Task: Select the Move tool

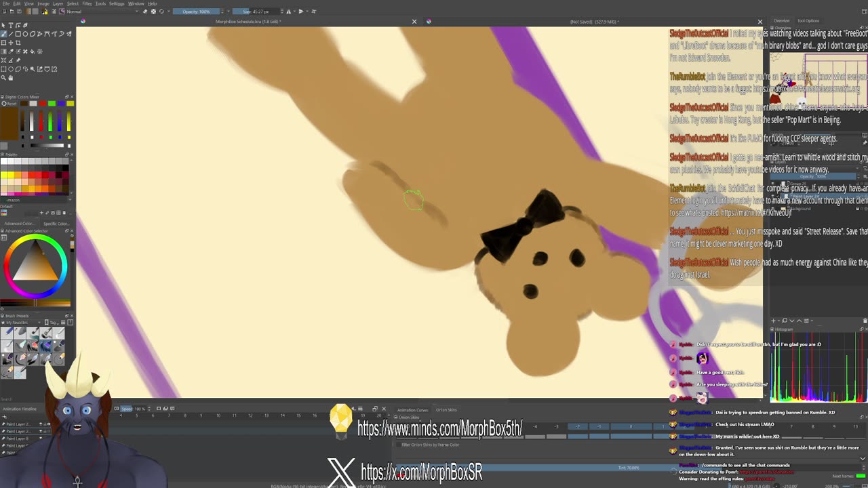Action: pyautogui.click(x=11, y=43)
